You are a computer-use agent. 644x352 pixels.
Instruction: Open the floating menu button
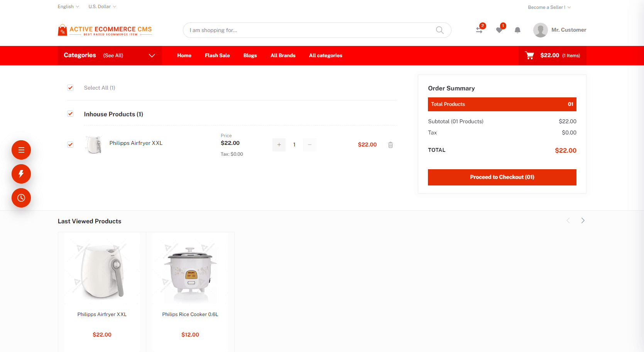(21, 150)
